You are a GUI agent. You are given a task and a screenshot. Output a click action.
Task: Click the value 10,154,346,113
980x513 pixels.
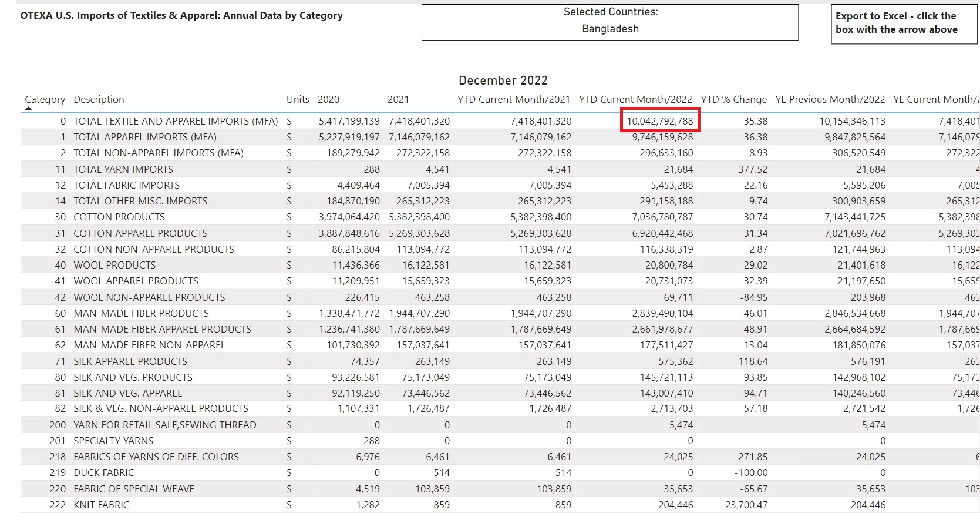pyautogui.click(x=853, y=121)
